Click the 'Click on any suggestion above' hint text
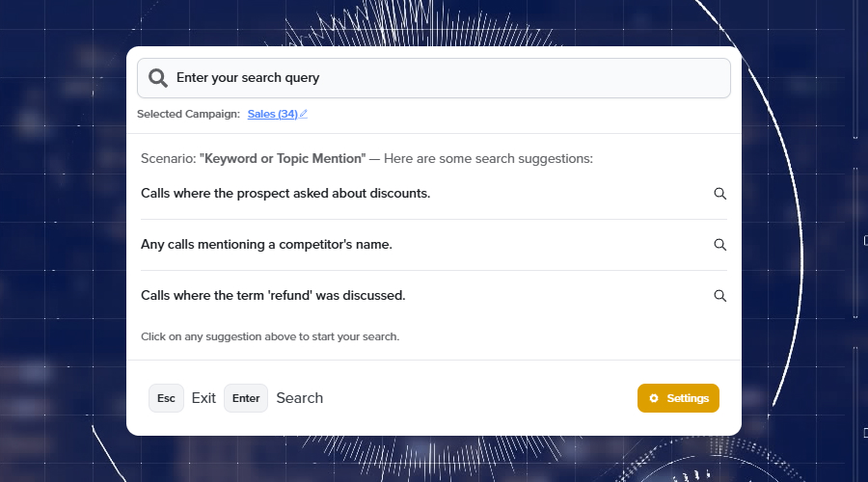This screenshot has height=482, width=868. click(x=270, y=336)
